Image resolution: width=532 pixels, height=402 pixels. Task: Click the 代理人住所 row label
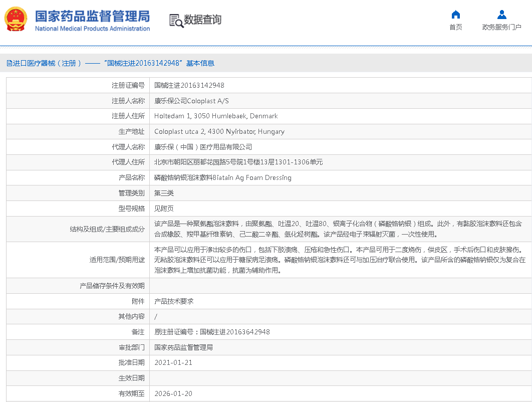tap(128, 162)
